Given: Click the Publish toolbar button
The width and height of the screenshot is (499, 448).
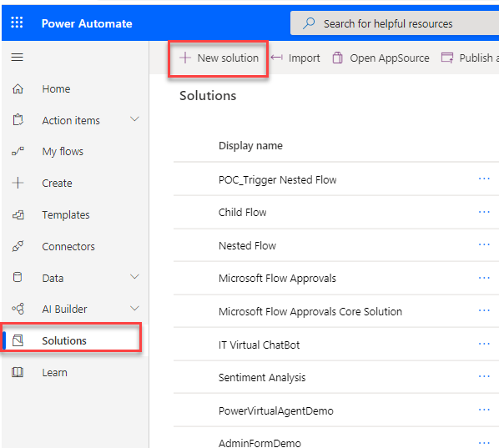Looking at the screenshot, I should pos(470,58).
